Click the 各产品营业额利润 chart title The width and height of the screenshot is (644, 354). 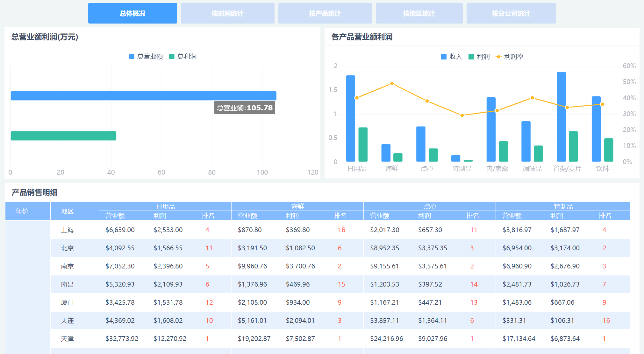(x=362, y=37)
